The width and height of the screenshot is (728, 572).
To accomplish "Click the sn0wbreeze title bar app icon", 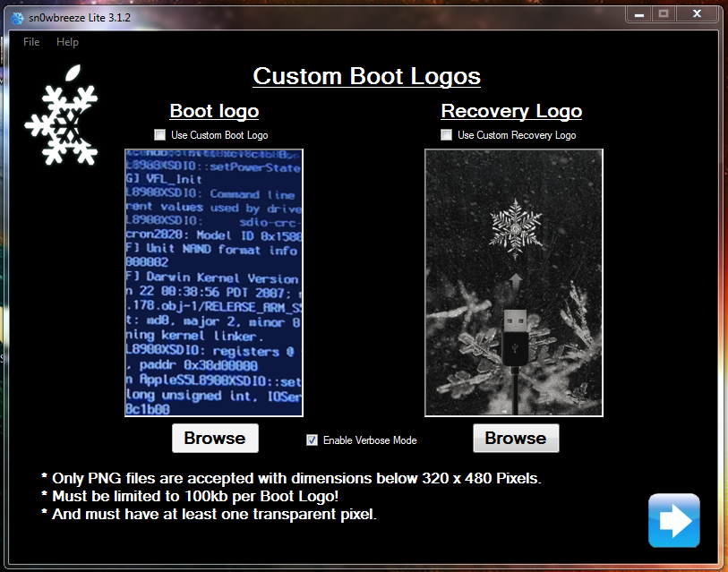I will (17, 15).
